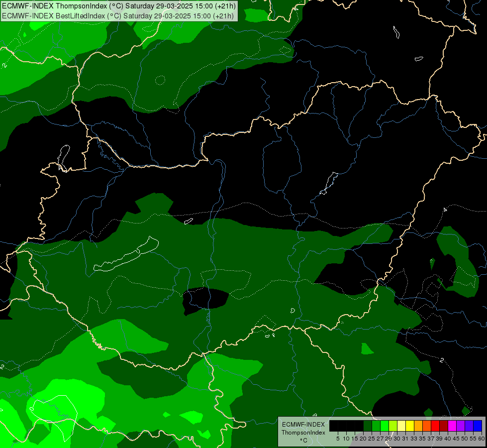Select the dark green 20–25 legend swatch
Screen dimensions: 487x448
click(368, 426)
